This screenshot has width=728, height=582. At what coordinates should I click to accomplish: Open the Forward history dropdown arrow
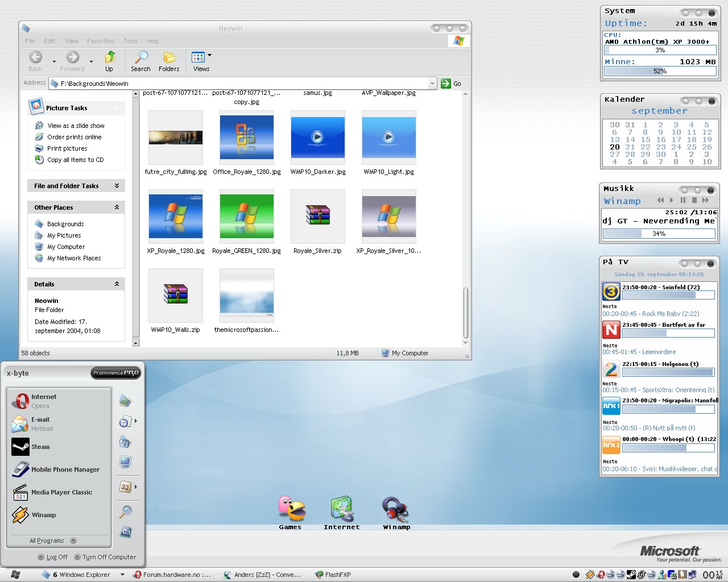91,61
